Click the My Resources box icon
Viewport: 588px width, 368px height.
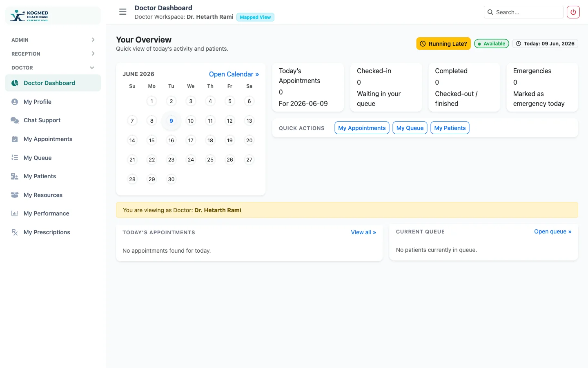[x=15, y=195]
